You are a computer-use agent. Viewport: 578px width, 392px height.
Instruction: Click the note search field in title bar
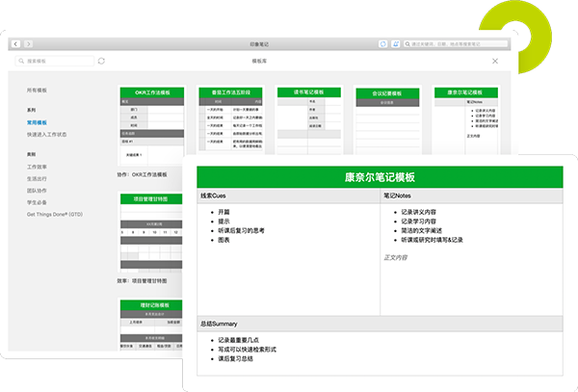[456, 44]
